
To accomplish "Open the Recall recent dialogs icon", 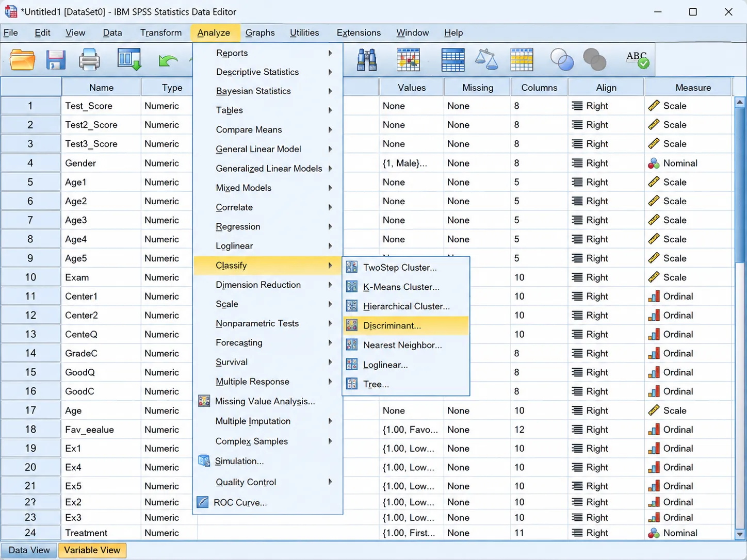I will point(129,60).
